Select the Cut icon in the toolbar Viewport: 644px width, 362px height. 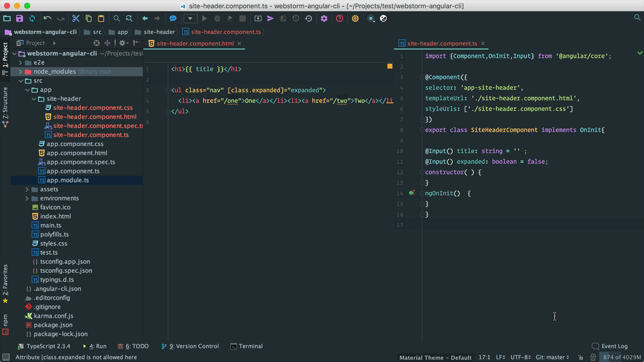75,18
